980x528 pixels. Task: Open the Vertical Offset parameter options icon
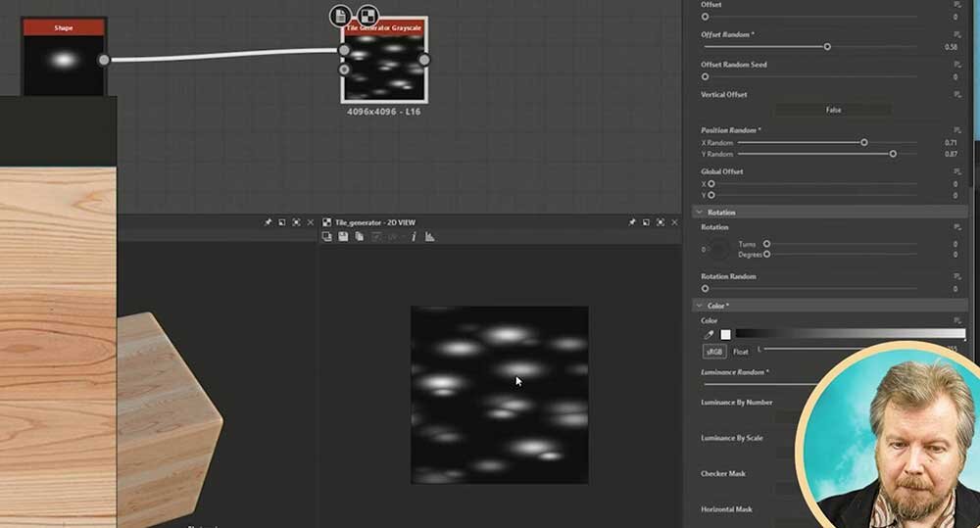coord(956,94)
